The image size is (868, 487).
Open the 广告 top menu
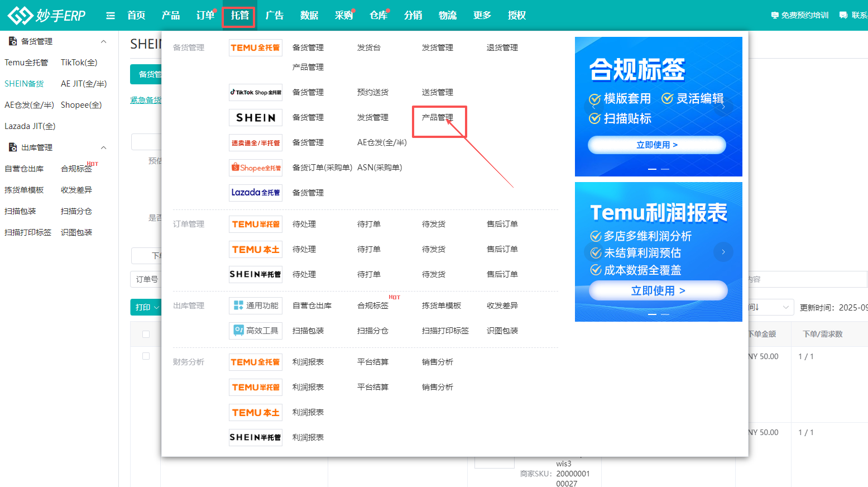click(x=275, y=16)
